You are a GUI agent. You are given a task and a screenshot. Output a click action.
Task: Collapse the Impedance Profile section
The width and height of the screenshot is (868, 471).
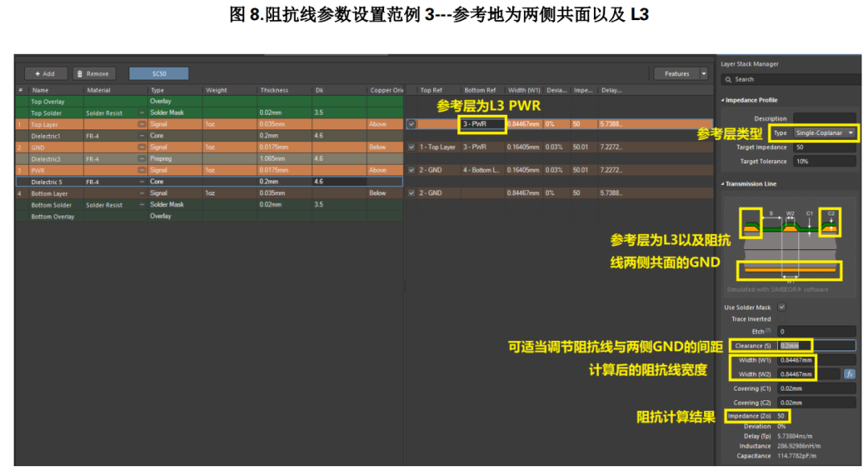723,100
